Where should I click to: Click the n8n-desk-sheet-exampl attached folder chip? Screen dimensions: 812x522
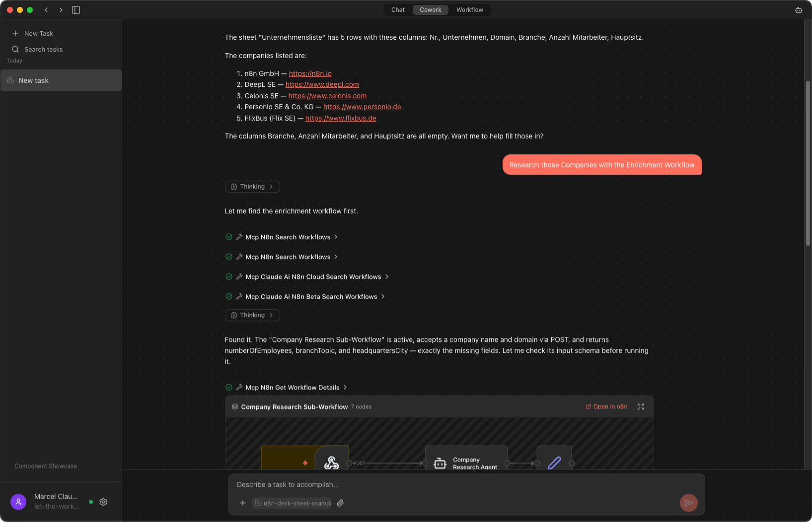pyautogui.click(x=292, y=503)
